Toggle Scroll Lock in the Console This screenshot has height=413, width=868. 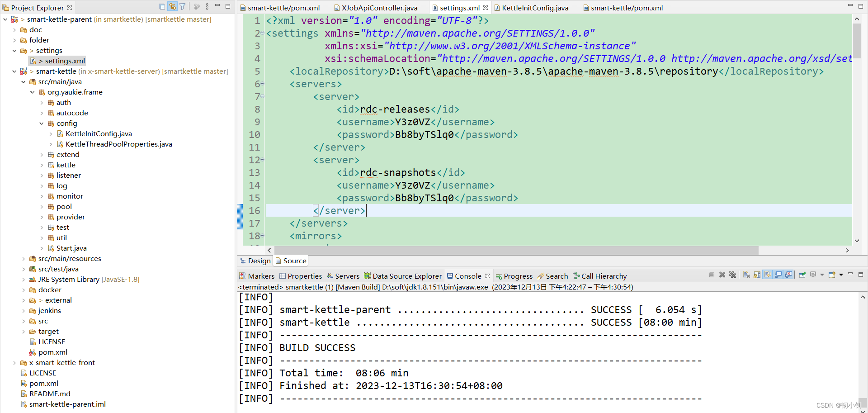(757, 275)
